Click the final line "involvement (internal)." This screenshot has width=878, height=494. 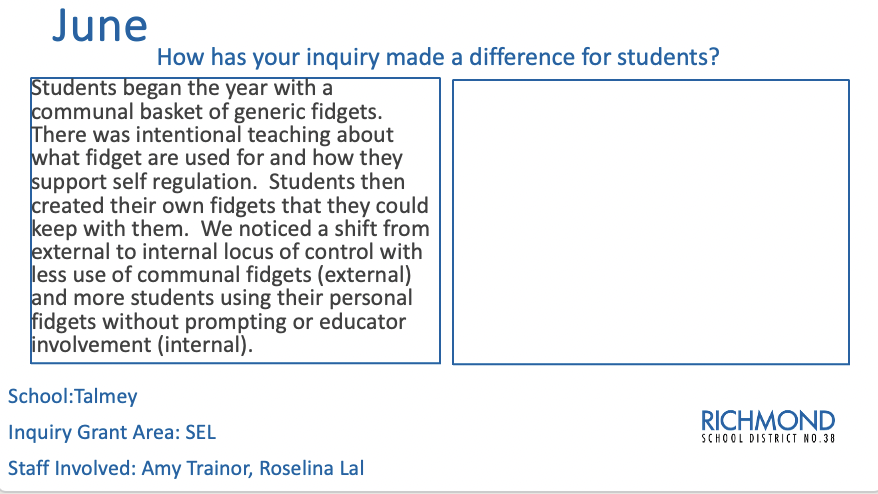point(142,345)
